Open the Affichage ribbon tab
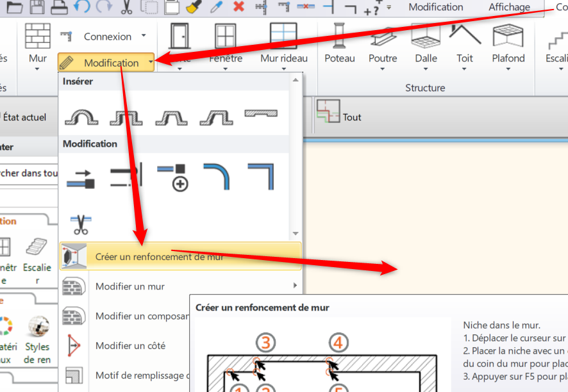 [x=509, y=7]
